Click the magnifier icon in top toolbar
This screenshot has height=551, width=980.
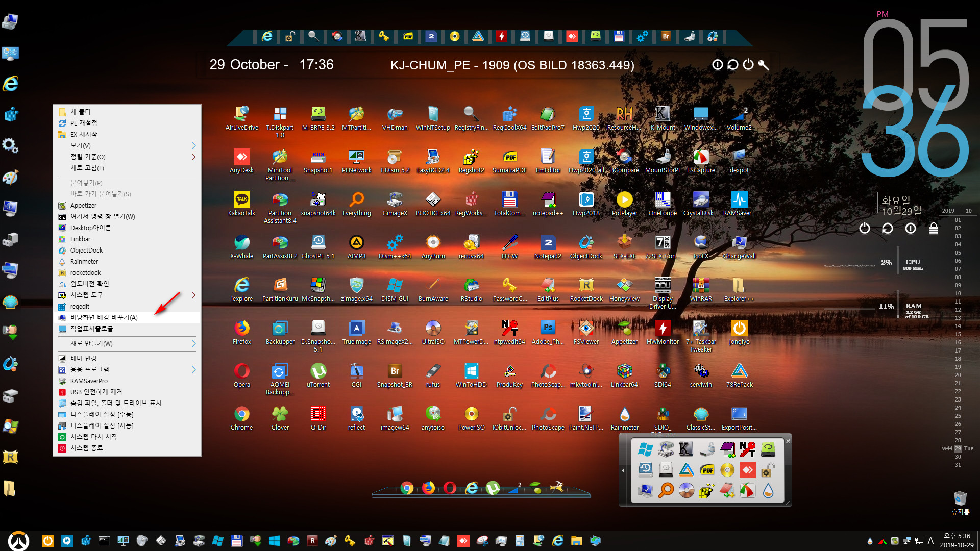coord(313,36)
